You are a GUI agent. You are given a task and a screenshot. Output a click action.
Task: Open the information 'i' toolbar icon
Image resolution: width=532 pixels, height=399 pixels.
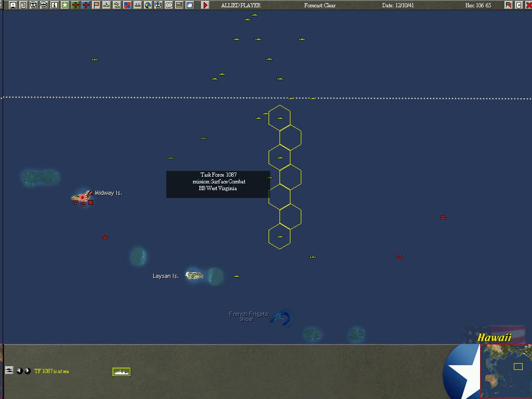point(54,5)
